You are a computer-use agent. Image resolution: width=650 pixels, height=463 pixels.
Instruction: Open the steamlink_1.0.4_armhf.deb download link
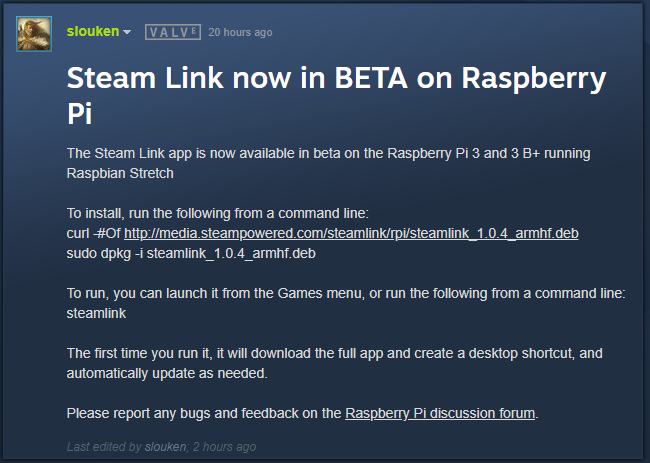351,233
